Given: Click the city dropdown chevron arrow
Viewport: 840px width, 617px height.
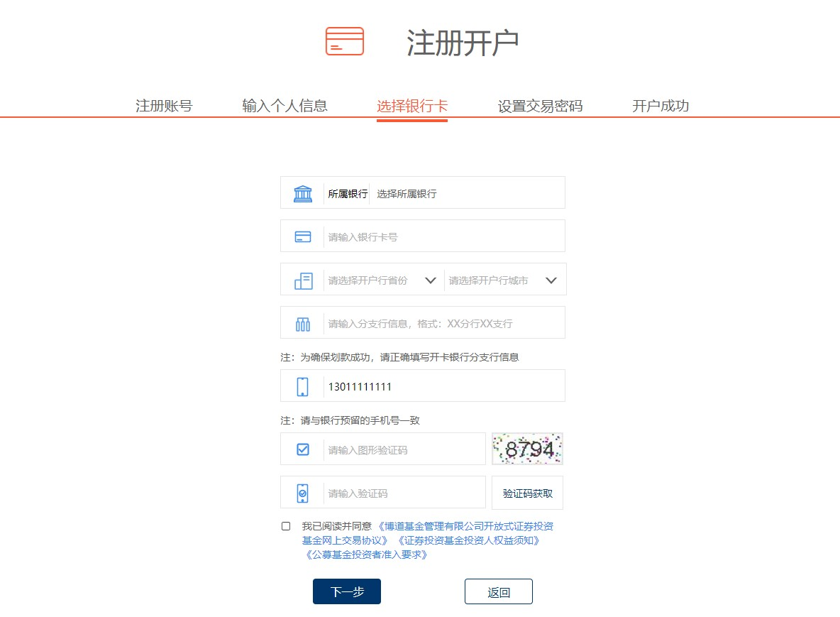Looking at the screenshot, I should 551,280.
